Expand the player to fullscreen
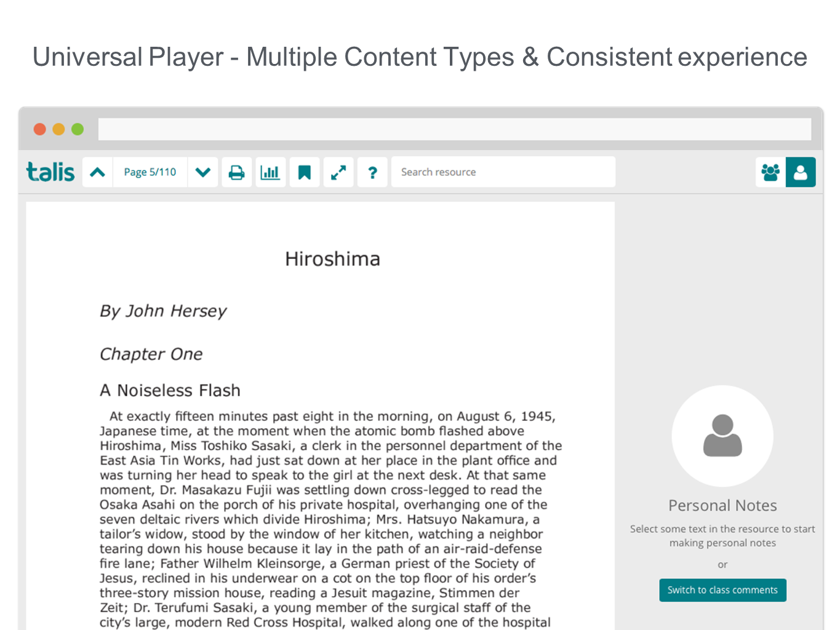The image size is (840, 630). point(338,172)
